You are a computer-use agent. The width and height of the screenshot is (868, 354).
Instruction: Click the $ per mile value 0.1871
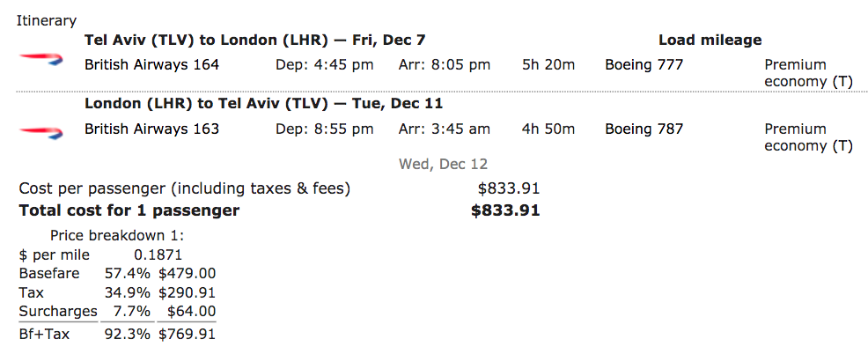coord(158,254)
